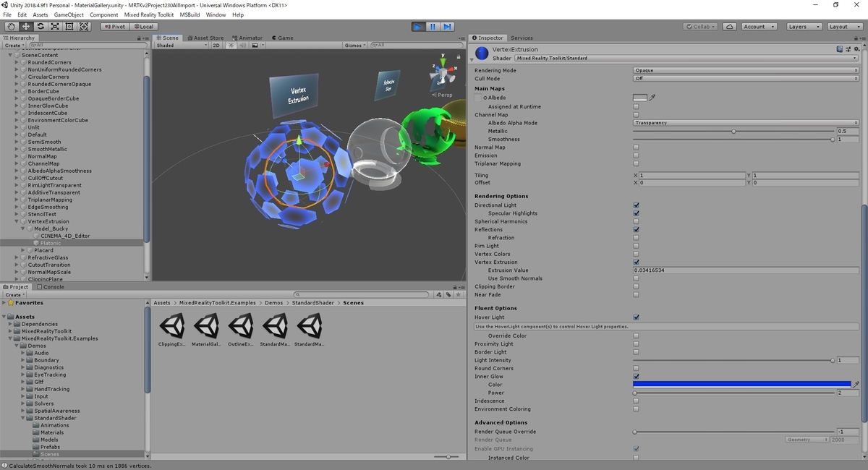
Task: Click the Pause button
Action: tap(433, 27)
